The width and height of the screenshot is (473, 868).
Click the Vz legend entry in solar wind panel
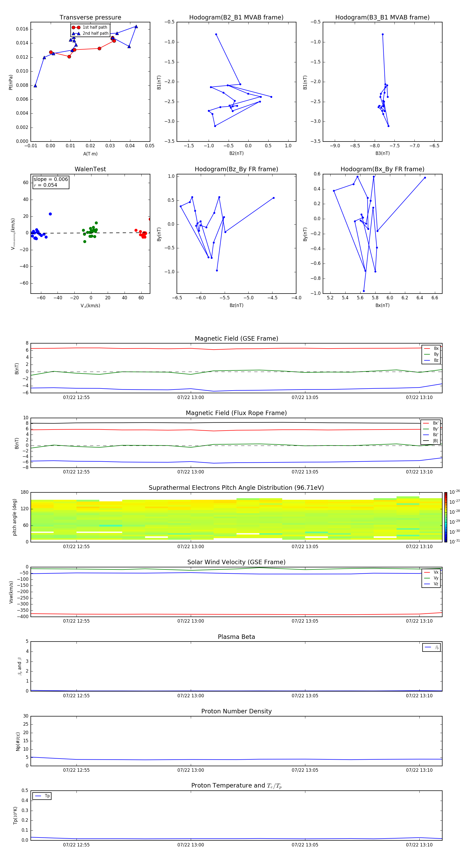[x=431, y=584]
